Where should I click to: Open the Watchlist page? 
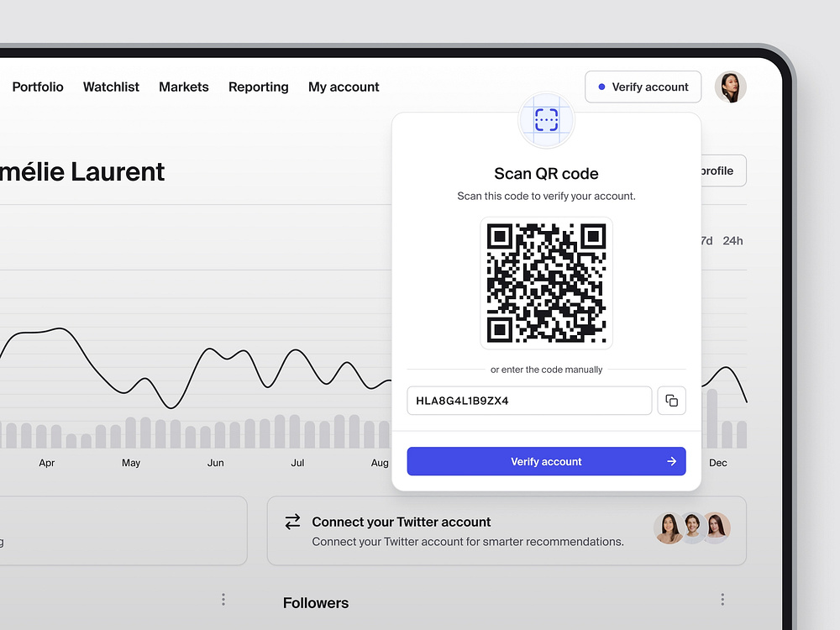pyautogui.click(x=111, y=87)
